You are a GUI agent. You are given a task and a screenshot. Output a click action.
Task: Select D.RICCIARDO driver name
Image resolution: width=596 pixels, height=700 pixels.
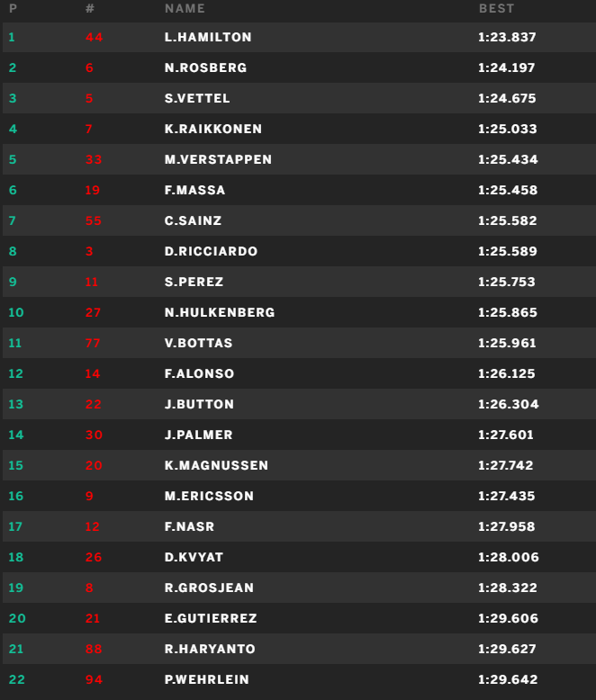pos(211,251)
